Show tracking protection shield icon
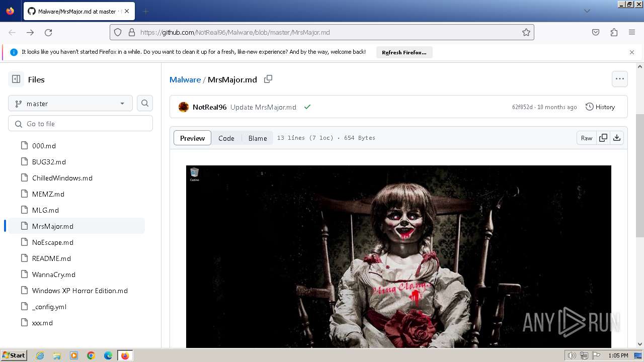This screenshot has width=644, height=362. [x=118, y=32]
